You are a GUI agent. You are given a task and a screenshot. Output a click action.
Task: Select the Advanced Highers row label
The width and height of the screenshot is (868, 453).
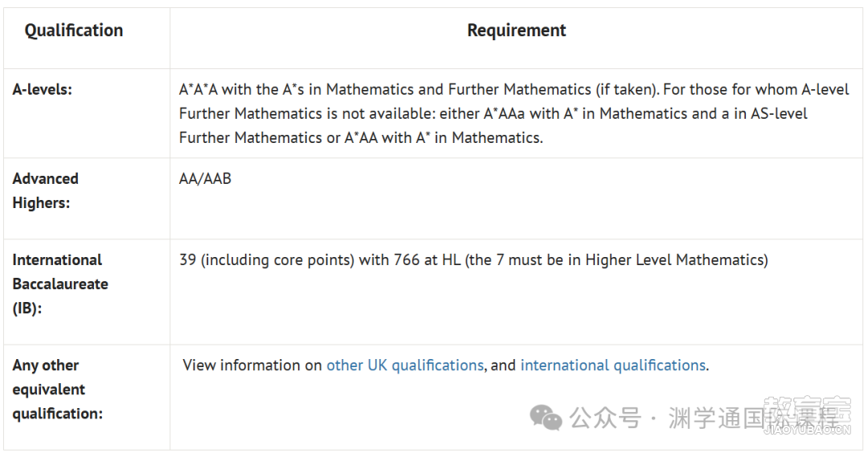45,191
